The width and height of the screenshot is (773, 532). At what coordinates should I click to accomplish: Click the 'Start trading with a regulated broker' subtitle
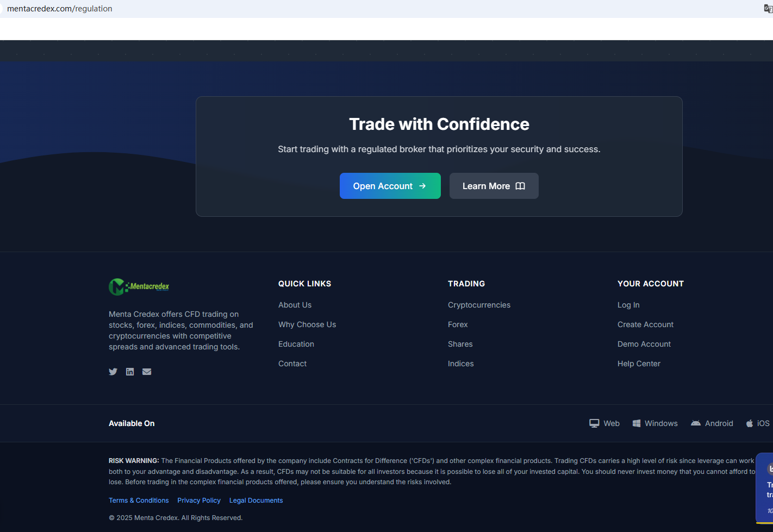[439, 149]
